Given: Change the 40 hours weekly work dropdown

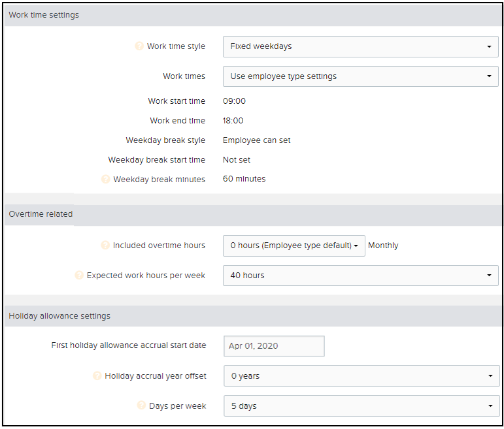Looking at the screenshot, I should click(360, 276).
